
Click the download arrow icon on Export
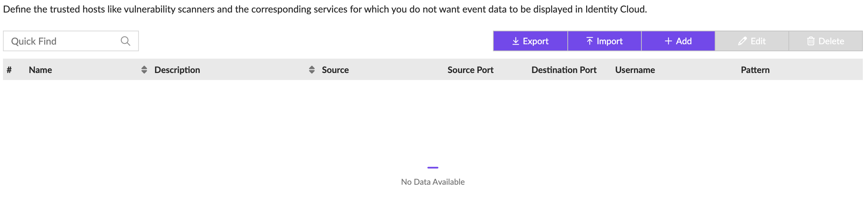[x=516, y=41]
